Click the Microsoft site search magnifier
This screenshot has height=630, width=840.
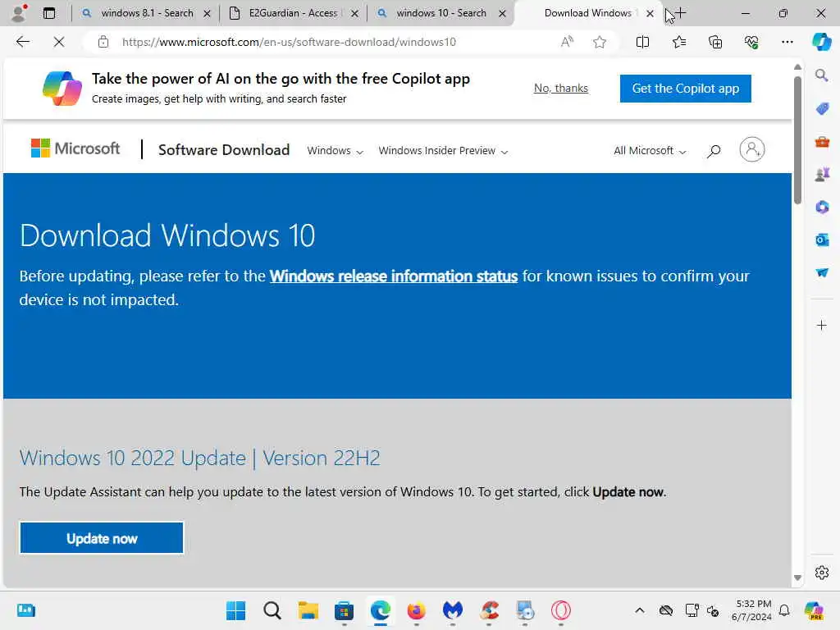click(713, 151)
